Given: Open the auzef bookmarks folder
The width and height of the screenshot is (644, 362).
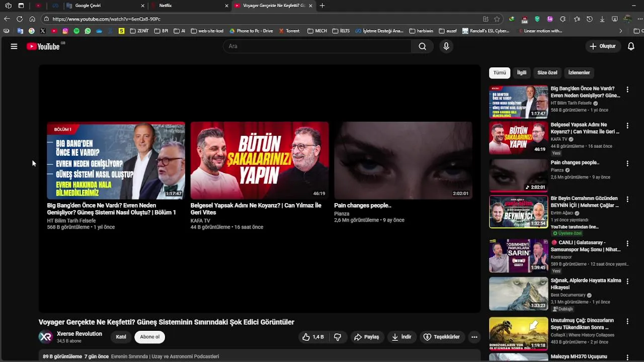Looking at the screenshot, I should (448, 31).
